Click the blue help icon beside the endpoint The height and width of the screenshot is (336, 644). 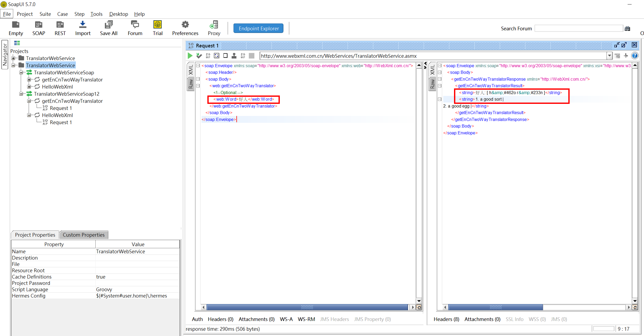tap(634, 56)
